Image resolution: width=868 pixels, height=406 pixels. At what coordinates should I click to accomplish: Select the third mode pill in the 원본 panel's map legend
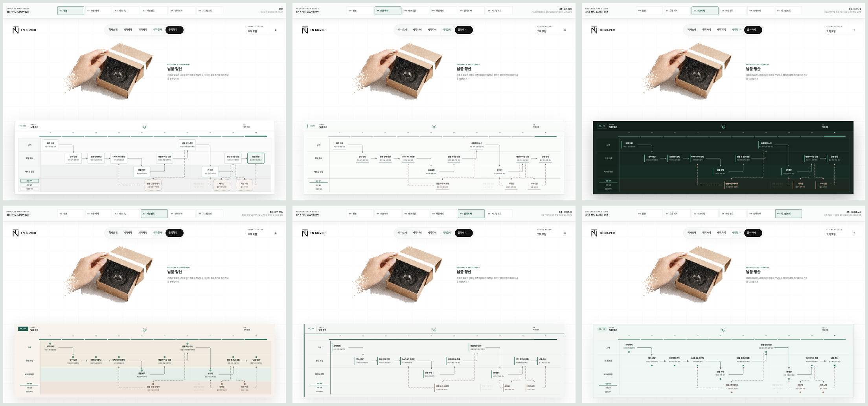[x=29, y=189]
